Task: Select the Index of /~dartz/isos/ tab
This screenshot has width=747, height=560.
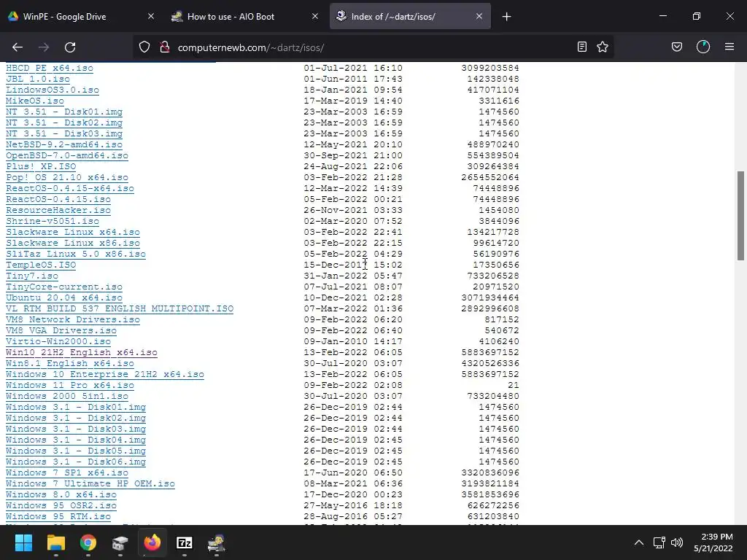Action: 410,16
